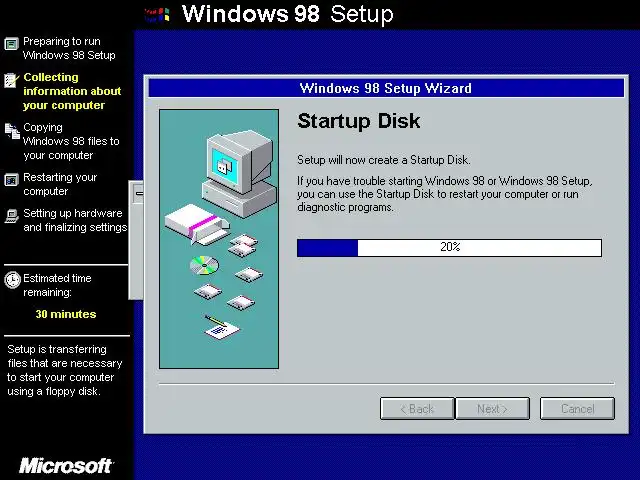Click the computer monitor in wizard illustration
Image resolution: width=640 pixels, height=480 pixels.
coord(239,173)
